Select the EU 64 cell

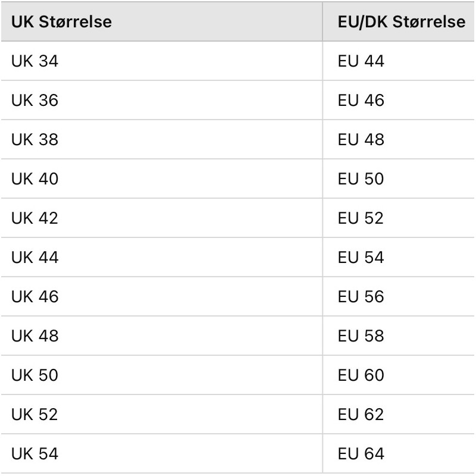pyautogui.click(x=399, y=453)
